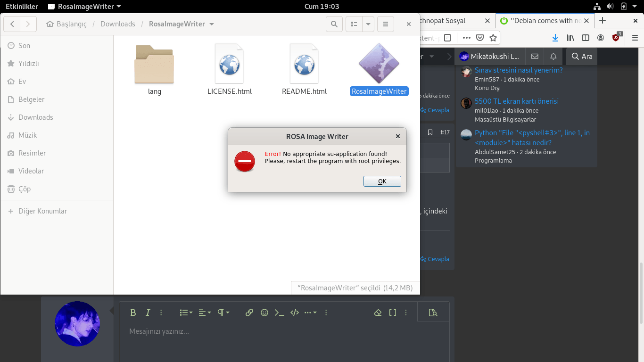
Task: Open Downloads in the sidebar
Action: (57, 117)
